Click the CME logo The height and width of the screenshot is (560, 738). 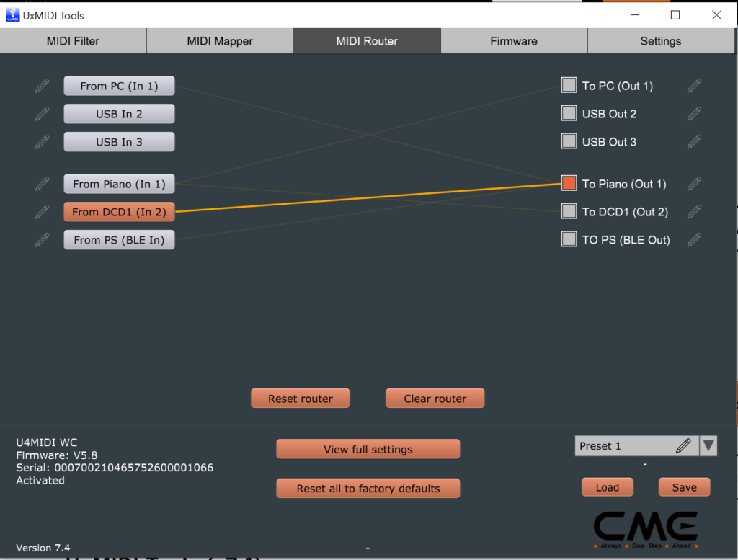pyautogui.click(x=645, y=526)
